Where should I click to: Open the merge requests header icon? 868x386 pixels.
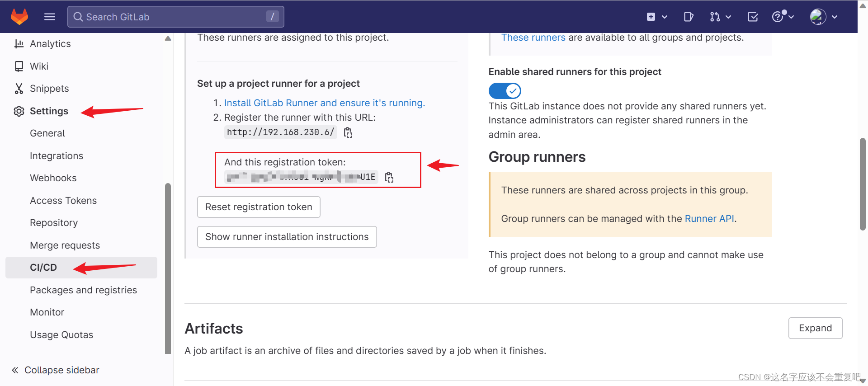(x=715, y=17)
